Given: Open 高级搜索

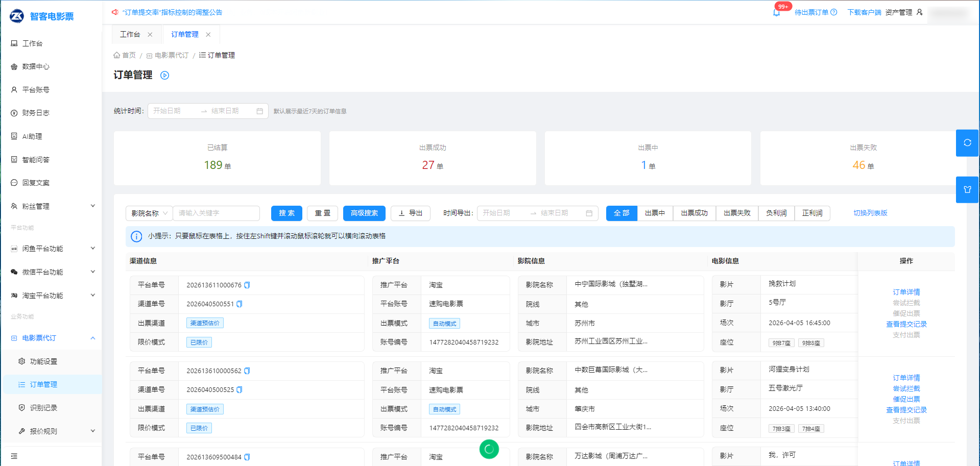Looking at the screenshot, I should click(x=364, y=213).
